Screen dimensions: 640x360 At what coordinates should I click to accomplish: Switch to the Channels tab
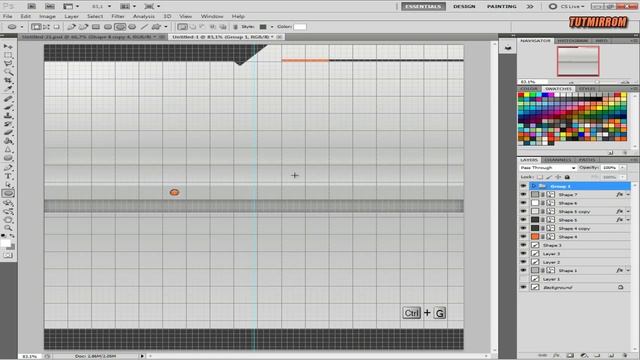click(x=558, y=160)
